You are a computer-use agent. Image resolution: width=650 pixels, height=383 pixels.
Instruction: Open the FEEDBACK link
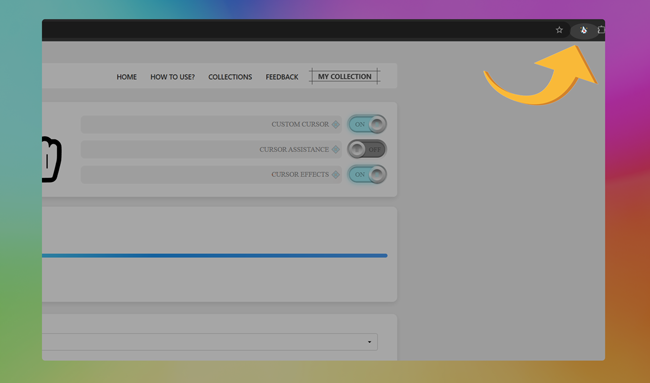(x=282, y=77)
